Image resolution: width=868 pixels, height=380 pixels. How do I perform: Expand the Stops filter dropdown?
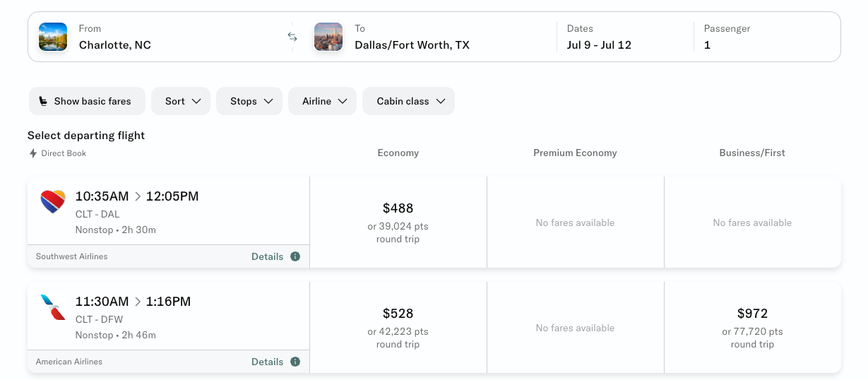click(249, 101)
